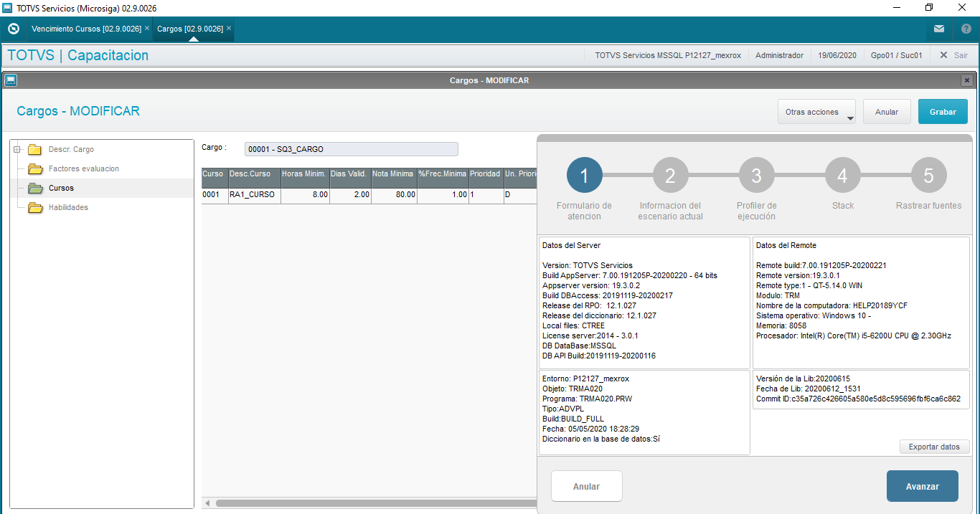Image resolution: width=980 pixels, height=514 pixels.
Task: Open the Factores evaluacion tree item
Action: tap(84, 168)
